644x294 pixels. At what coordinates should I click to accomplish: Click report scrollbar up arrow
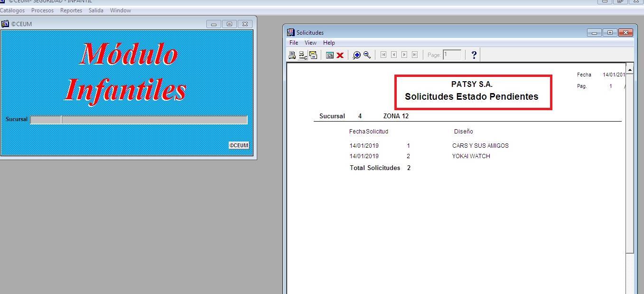coord(630,70)
